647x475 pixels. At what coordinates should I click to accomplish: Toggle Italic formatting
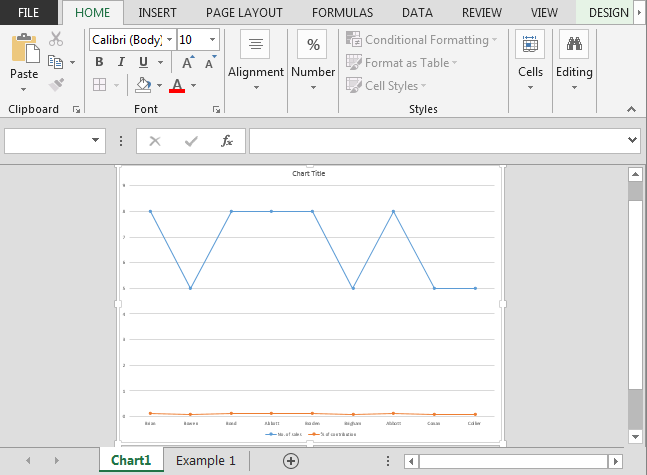coord(121,62)
